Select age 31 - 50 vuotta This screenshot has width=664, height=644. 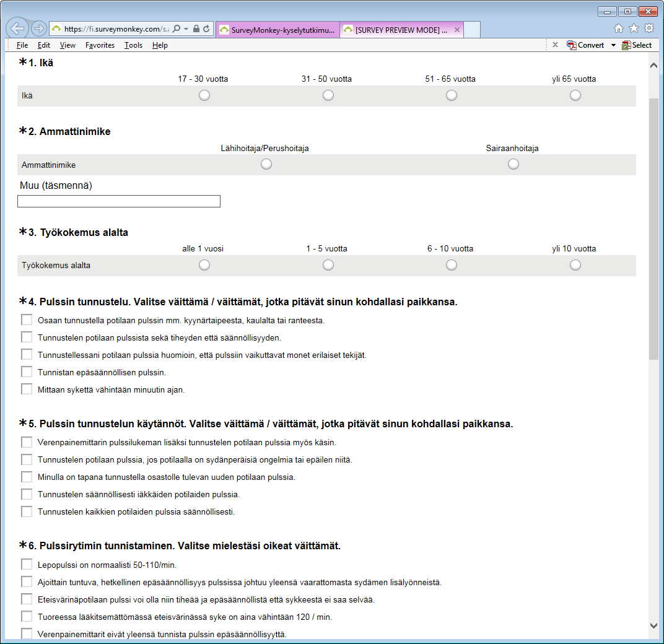(x=328, y=95)
